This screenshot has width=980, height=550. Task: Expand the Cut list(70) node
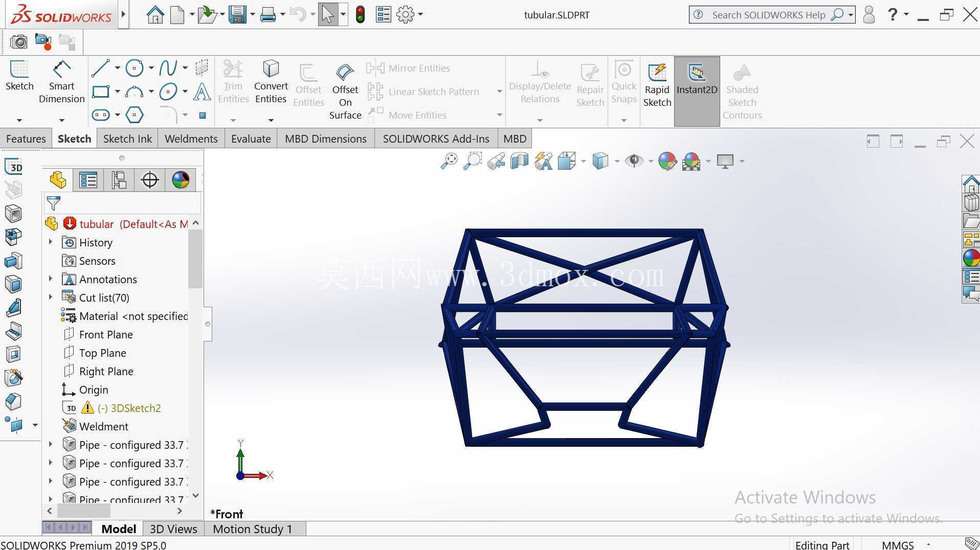50,297
